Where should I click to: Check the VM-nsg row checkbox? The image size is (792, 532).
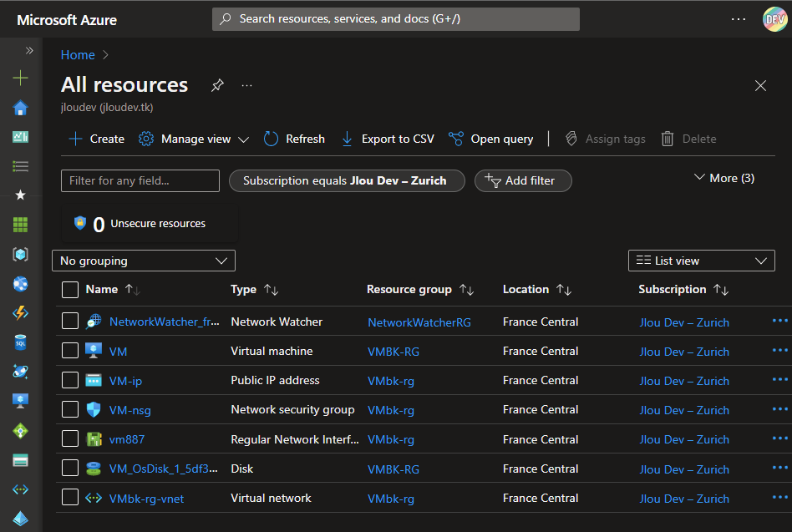tap(70, 409)
